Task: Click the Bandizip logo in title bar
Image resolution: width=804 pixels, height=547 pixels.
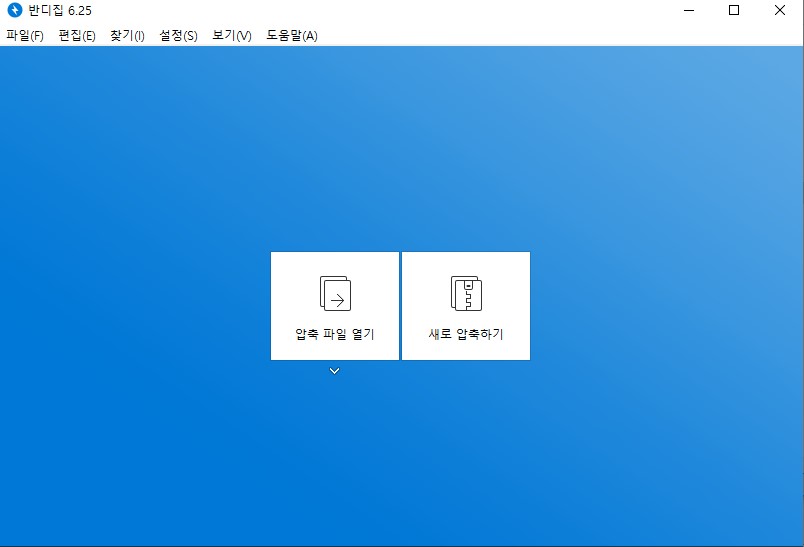Action: tap(15, 10)
